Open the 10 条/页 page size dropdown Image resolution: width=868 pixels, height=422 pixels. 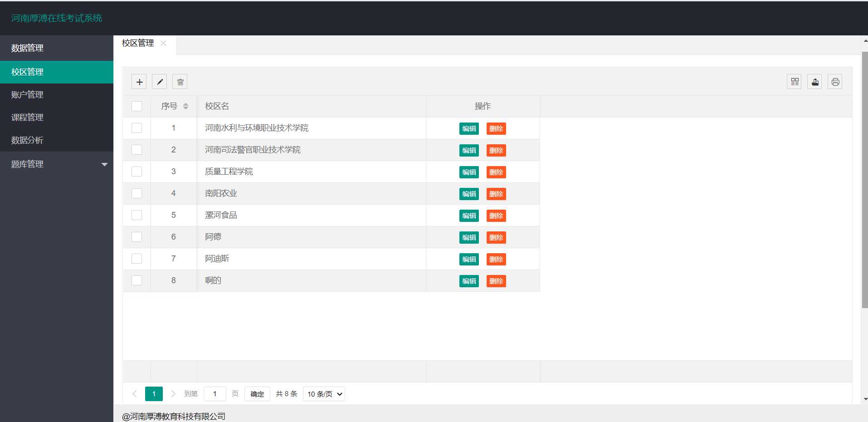pyautogui.click(x=324, y=394)
